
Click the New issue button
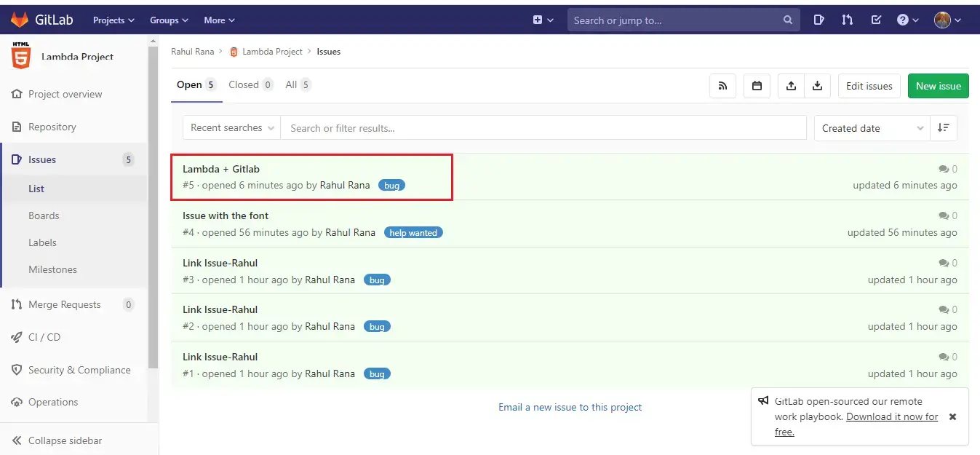tap(938, 86)
